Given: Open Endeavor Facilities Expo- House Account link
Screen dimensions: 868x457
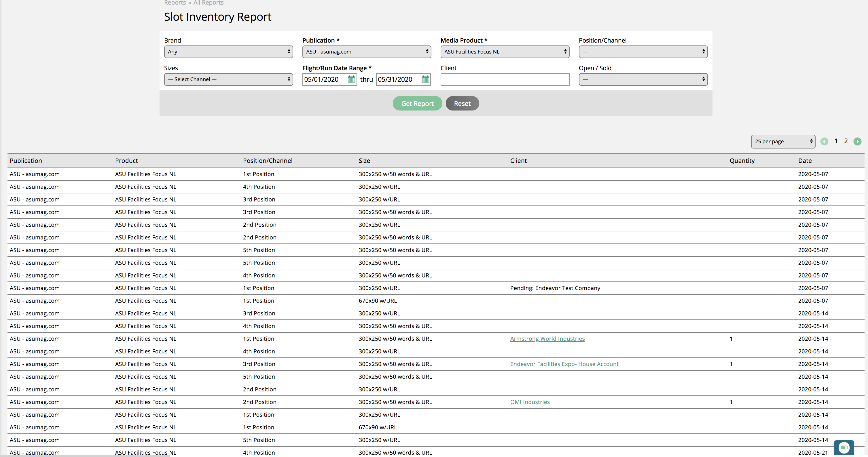Looking at the screenshot, I should point(564,364).
